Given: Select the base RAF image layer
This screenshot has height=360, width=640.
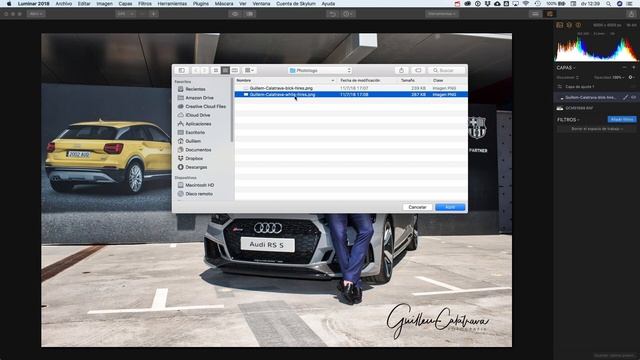Looking at the screenshot, I should pyautogui.click(x=596, y=108).
